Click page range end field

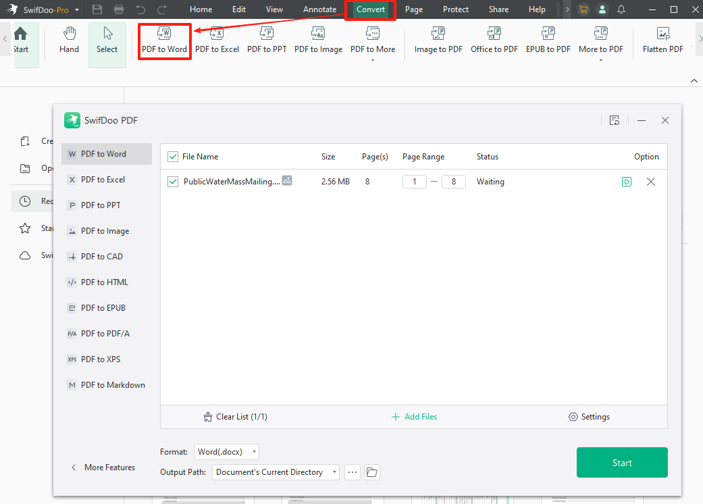click(453, 182)
